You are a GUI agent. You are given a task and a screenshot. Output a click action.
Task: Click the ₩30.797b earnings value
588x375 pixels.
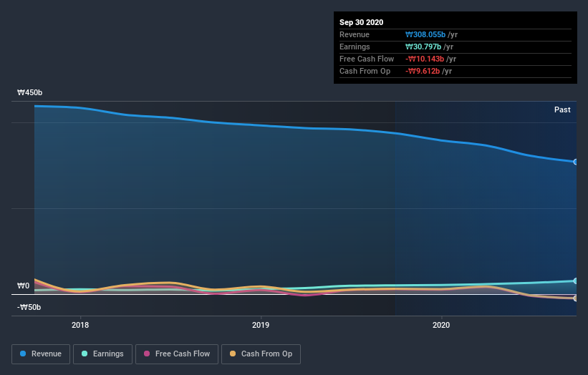pos(423,47)
